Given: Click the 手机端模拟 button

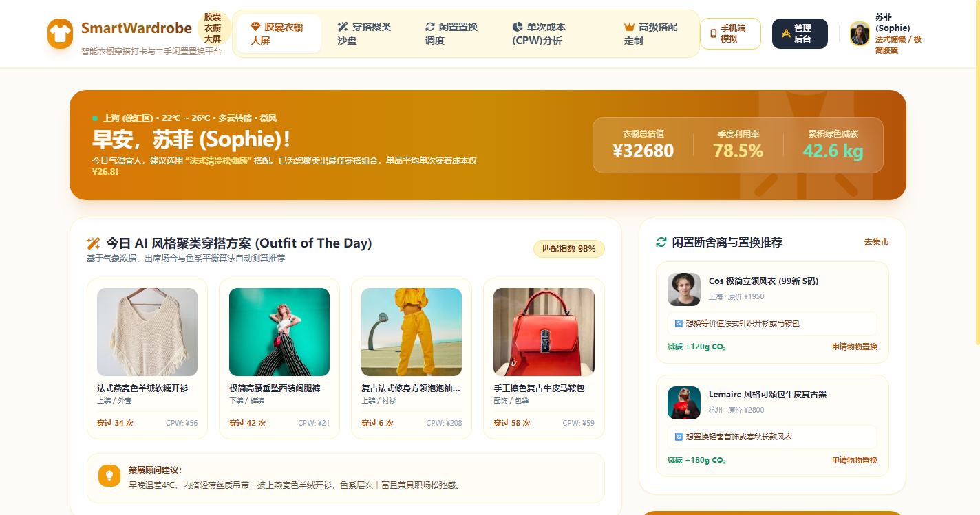Looking at the screenshot, I should click(730, 34).
